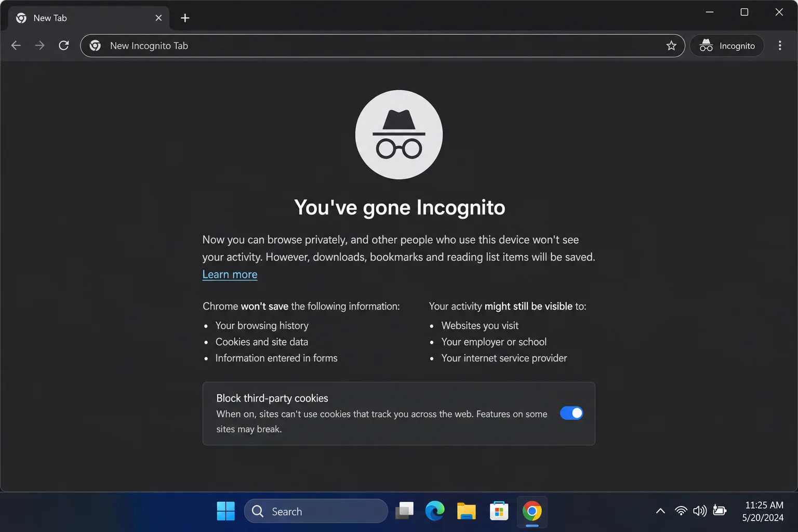Click the taskbar Search box
The image size is (798, 532).
(316, 511)
